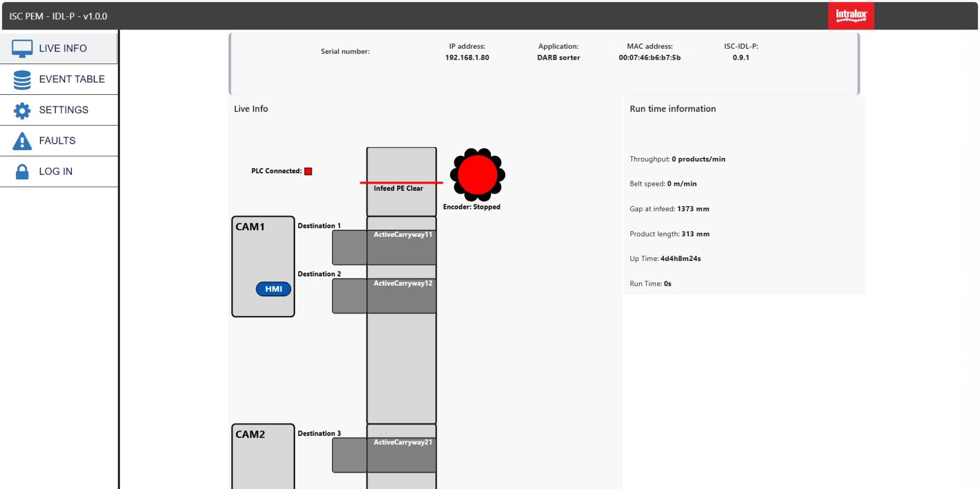
Task: Open the EVENT TABLE menu item
Action: coord(59,79)
